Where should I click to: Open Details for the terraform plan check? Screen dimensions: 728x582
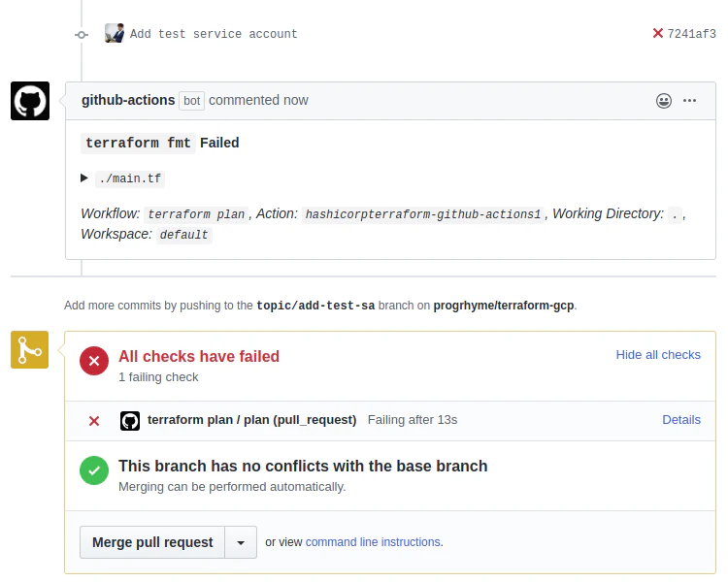tap(681, 420)
